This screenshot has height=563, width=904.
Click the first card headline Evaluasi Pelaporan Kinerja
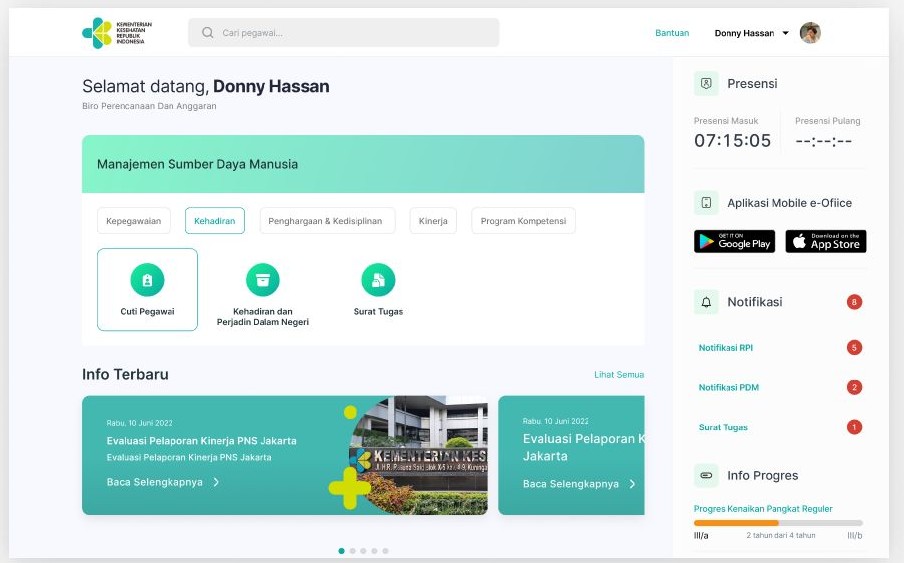coord(201,441)
